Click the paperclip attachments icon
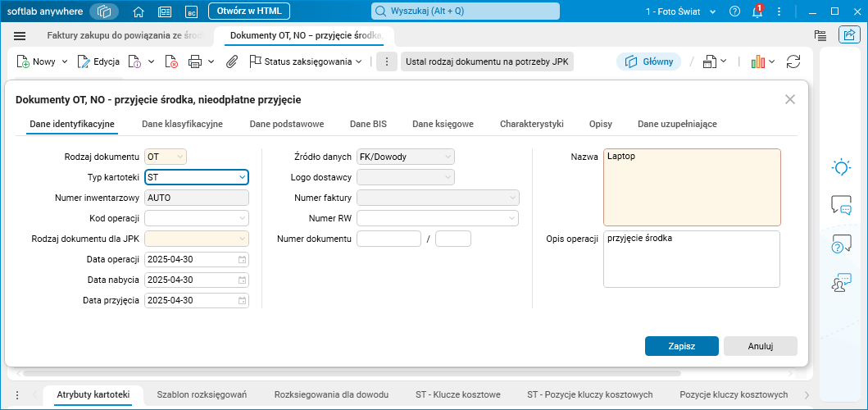The image size is (868, 410). (232, 61)
